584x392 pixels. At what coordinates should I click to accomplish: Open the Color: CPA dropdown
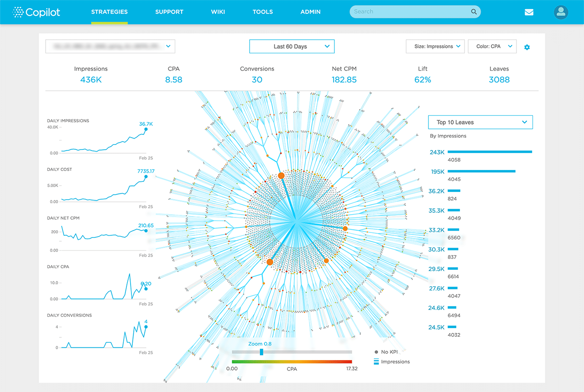(492, 46)
